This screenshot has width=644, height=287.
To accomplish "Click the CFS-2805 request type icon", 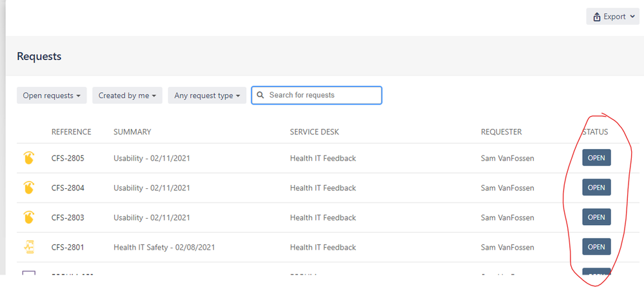I will coord(29,159).
